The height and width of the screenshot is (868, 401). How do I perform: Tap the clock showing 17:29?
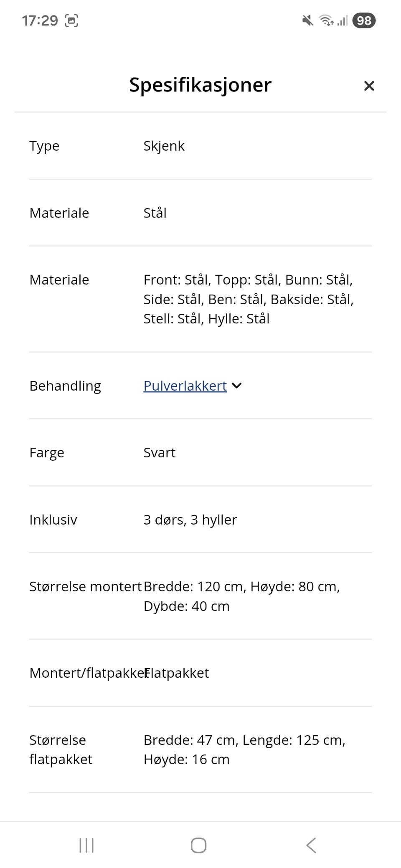click(x=40, y=20)
